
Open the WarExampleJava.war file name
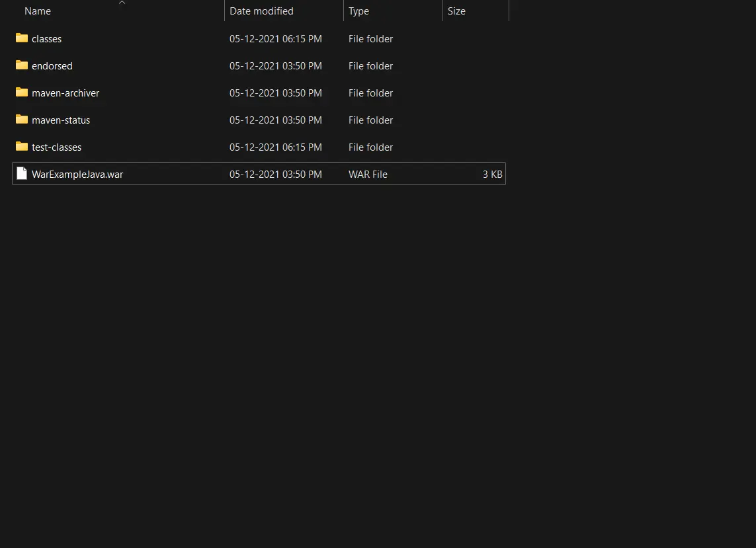coord(77,174)
